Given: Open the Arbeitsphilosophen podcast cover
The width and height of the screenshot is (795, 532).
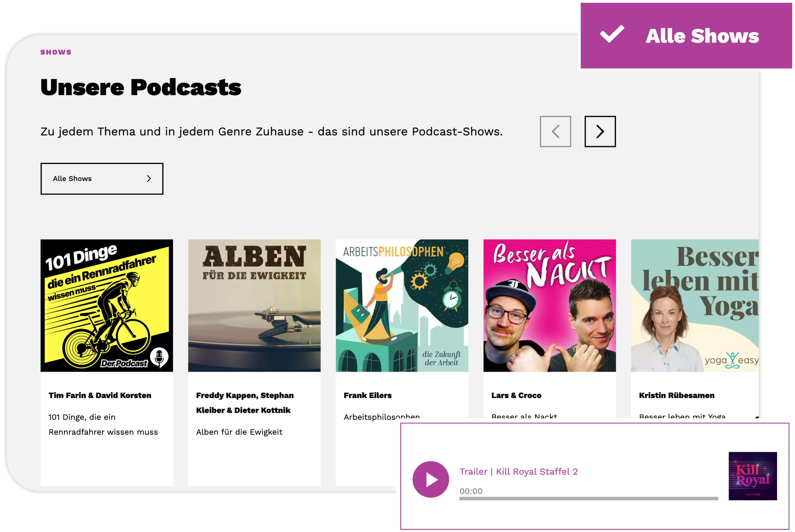Looking at the screenshot, I should [x=402, y=306].
